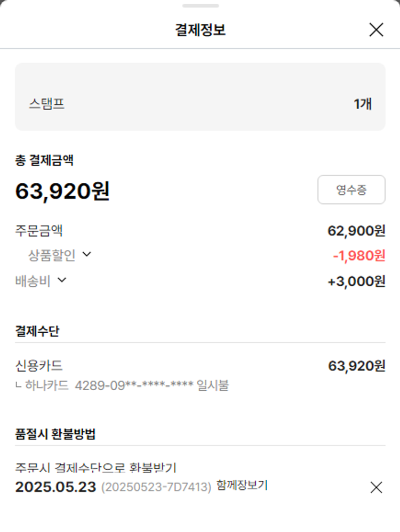
Task: Click the 주문금액 62,900원 value
Action: pos(356,231)
